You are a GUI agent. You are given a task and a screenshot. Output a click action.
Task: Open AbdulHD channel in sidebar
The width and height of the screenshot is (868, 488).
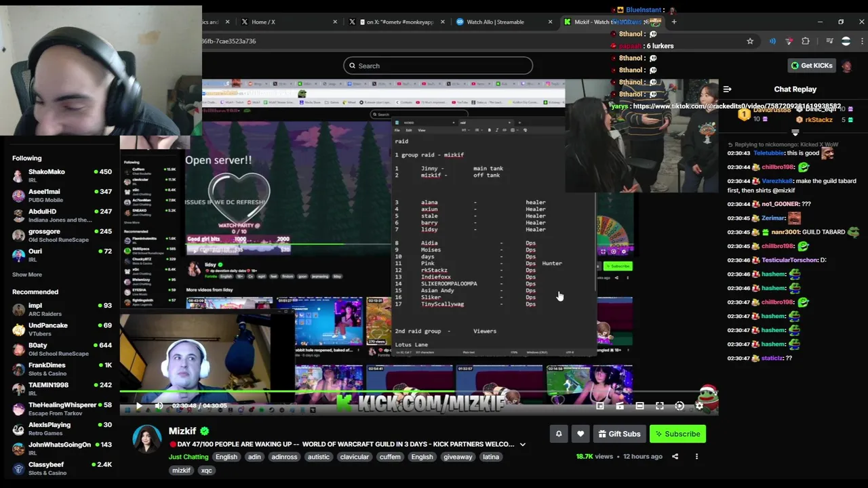pyautogui.click(x=62, y=215)
